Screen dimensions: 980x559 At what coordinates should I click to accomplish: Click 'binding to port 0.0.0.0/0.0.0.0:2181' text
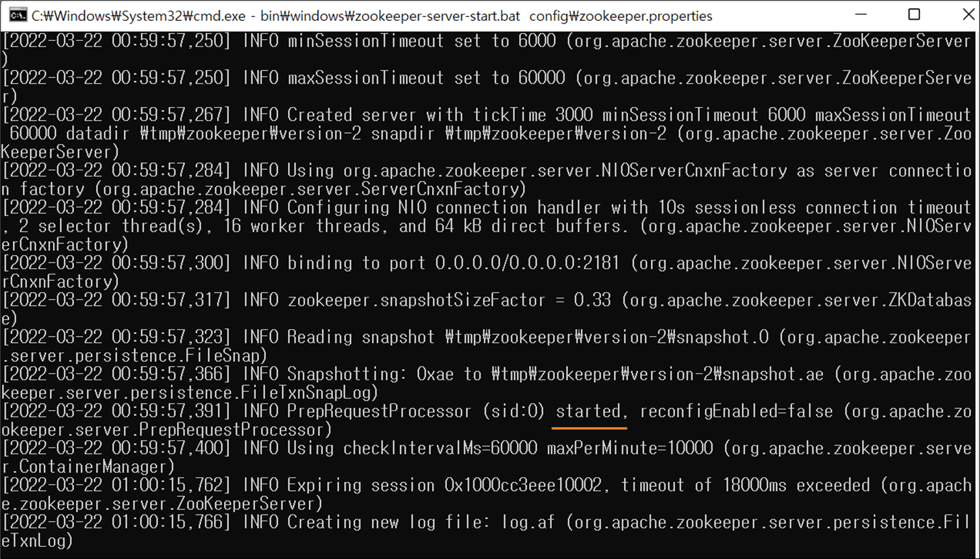click(453, 263)
